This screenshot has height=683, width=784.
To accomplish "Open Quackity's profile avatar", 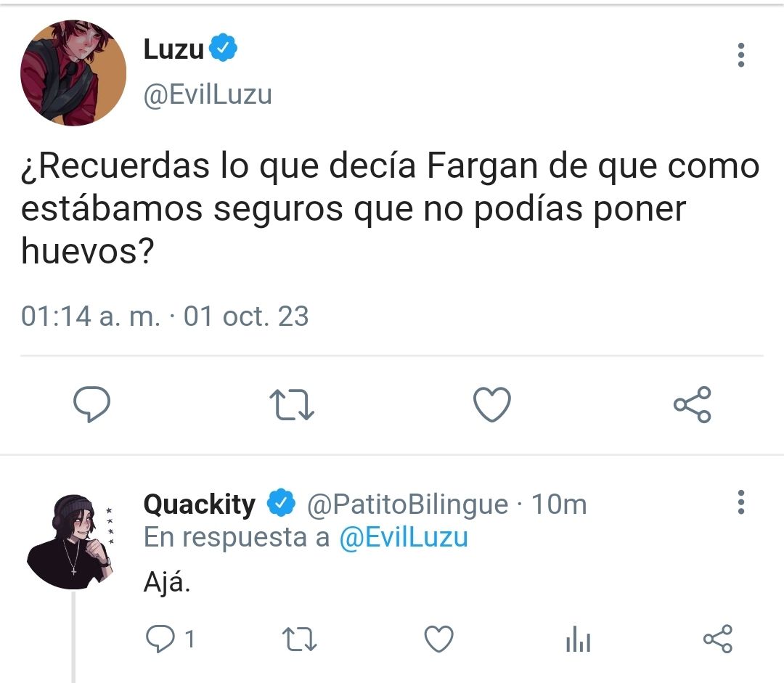I will pyautogui.click(x=71, y=541).
